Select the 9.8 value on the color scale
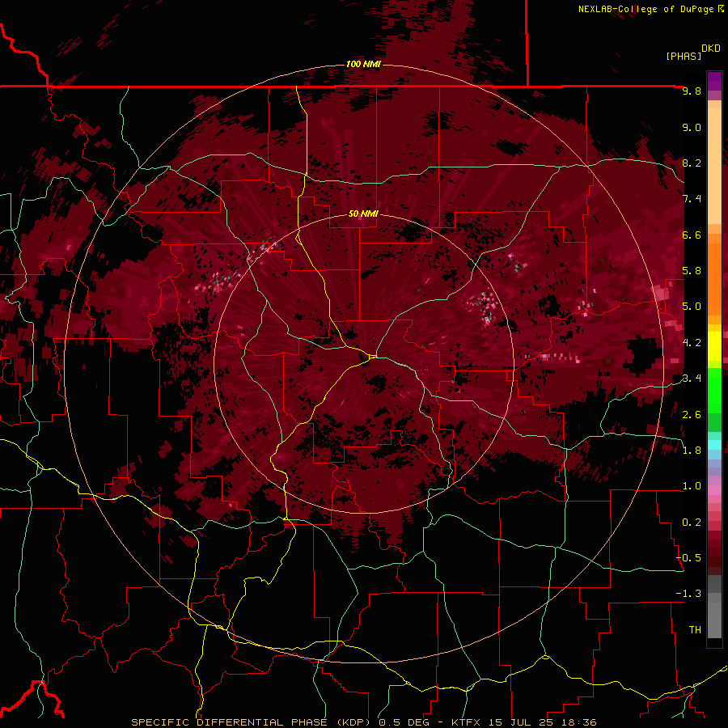The width and height of the screenshot is (728, 728). (692, 91)
